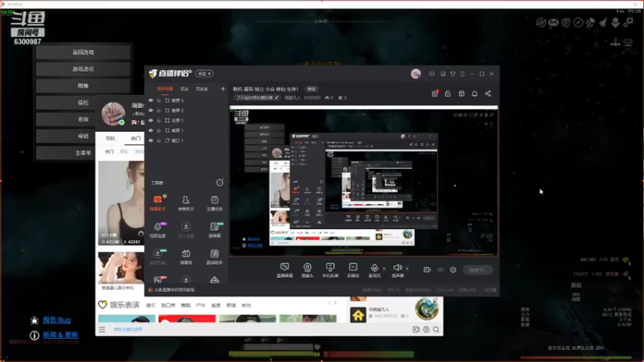Screen dimensions: 644x362
Task: Open the danmaku assistant tool (弹幕助手)
Action: pos(157,203)
